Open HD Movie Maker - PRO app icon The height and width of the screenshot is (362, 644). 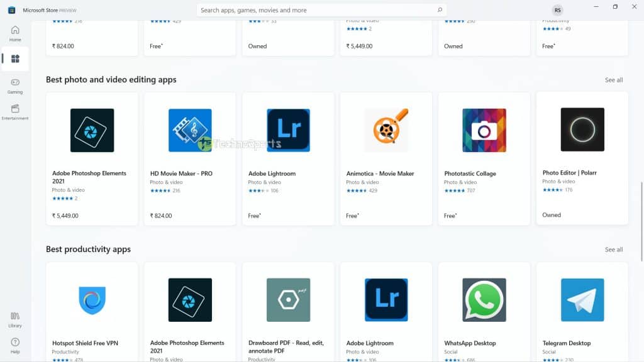[x=190, y=130]
